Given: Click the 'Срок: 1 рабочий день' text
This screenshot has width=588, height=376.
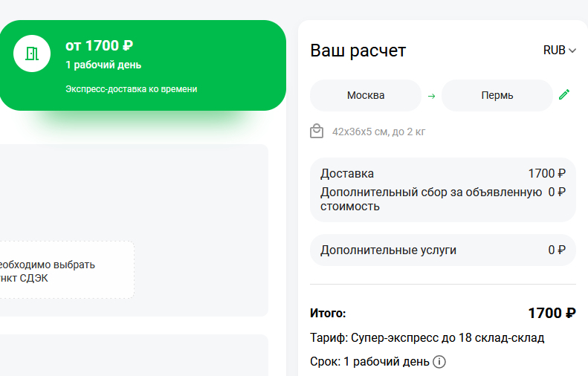Looking at the screenshot, I should pos(369,362).
